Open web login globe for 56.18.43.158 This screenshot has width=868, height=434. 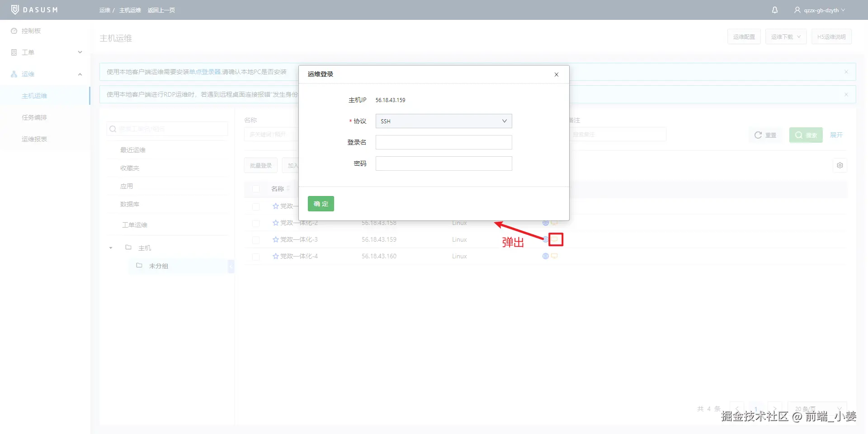tap(546, 223)
